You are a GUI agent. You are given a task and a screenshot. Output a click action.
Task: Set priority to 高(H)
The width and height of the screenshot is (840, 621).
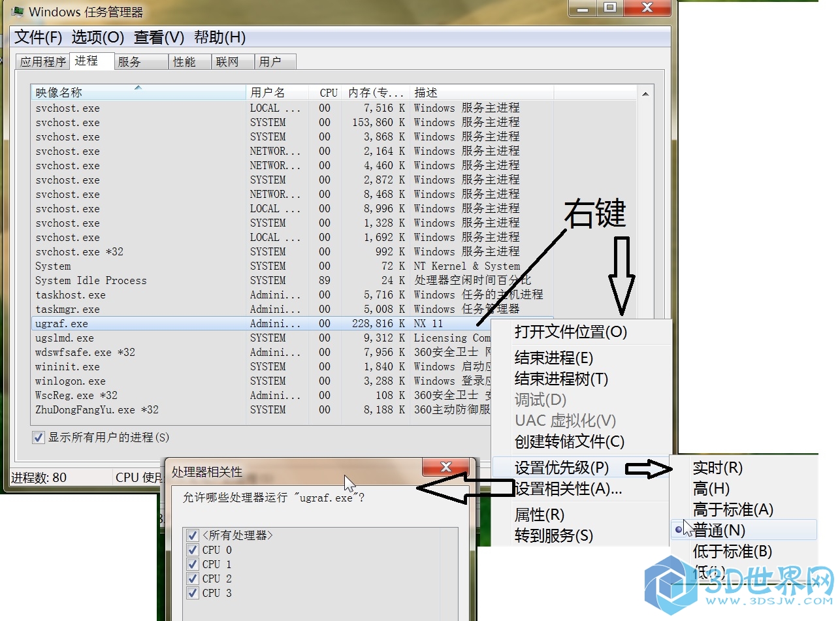[745, 488]
